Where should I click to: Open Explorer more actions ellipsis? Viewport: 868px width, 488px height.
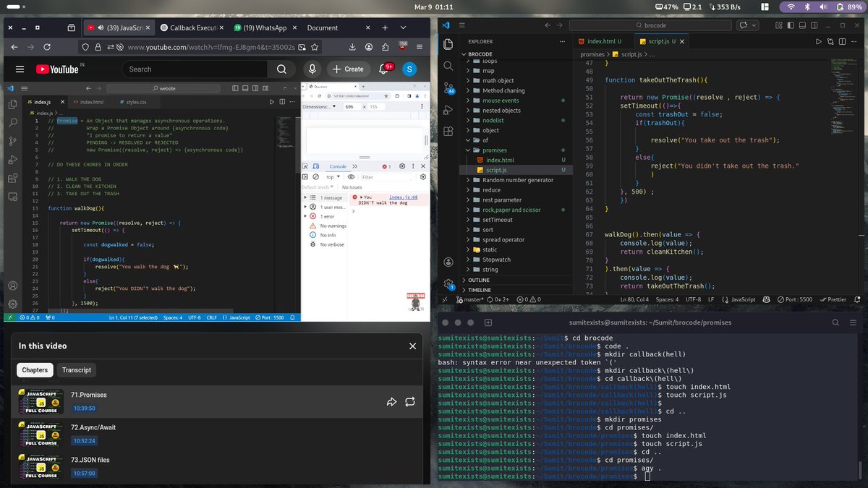[x=561, y=42]
